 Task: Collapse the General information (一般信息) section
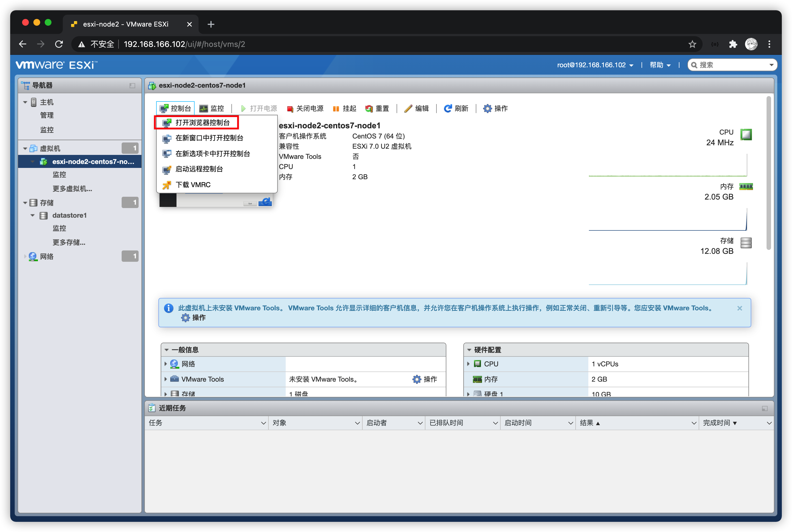pos(167,350)
